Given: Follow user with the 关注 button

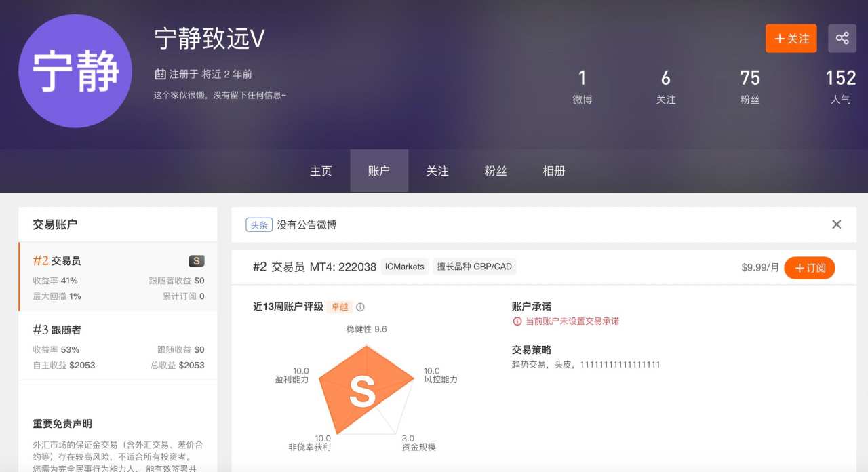Looking at the screenshot, I should (x=791, y=39).
